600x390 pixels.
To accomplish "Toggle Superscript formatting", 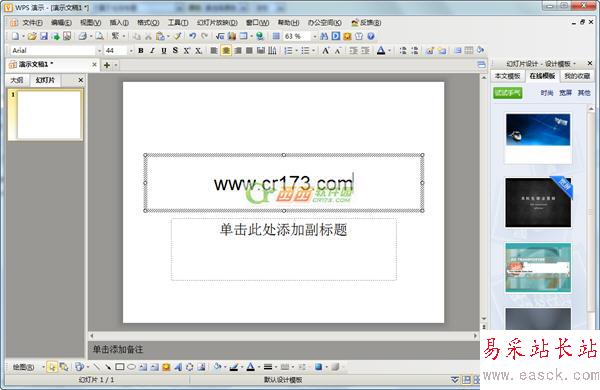I will pos(187,51).
